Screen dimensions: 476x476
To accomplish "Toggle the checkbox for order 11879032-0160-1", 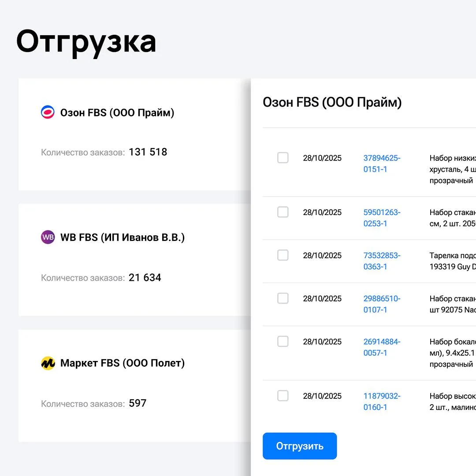I will click(283, 395).
